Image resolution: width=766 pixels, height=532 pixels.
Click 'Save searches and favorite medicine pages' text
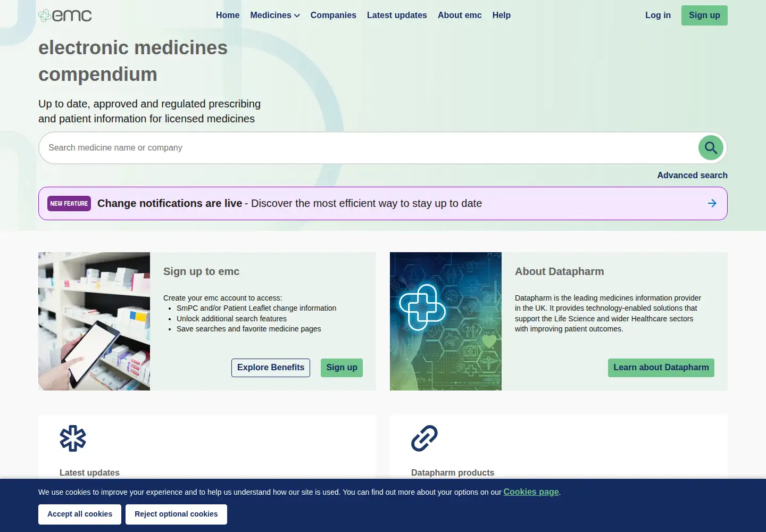click(248, 329)
